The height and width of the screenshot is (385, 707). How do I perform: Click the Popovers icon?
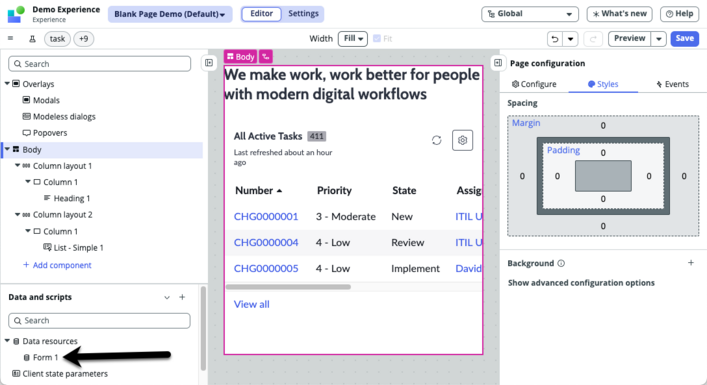pyautogui.click(x=27, y=133)
